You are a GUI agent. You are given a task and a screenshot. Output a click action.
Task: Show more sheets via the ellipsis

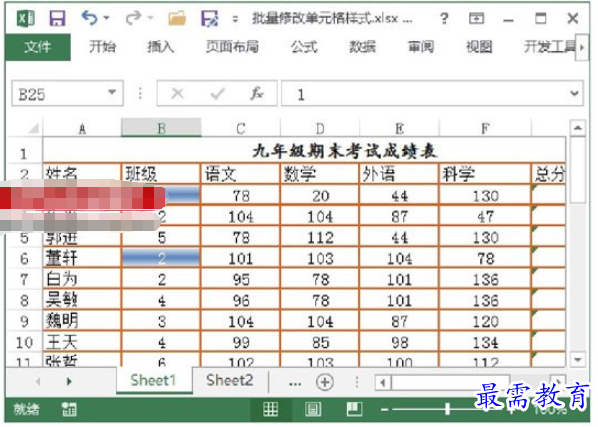(295, 383)
